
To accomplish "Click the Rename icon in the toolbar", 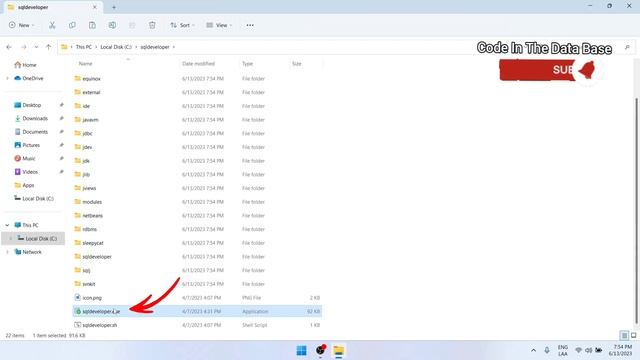I will click(112, 25).
